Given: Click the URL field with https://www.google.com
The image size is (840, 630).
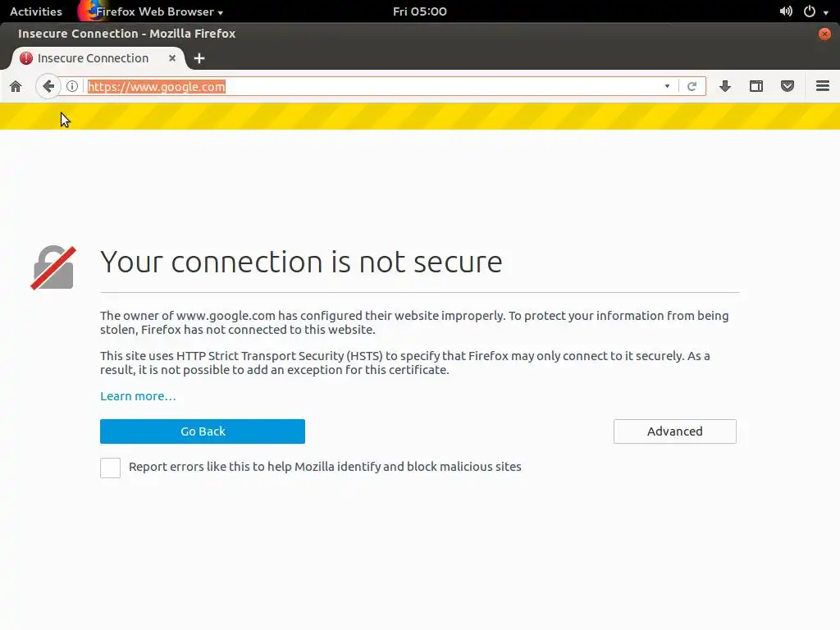Looking at the screenshot, I should coord(374,86).
